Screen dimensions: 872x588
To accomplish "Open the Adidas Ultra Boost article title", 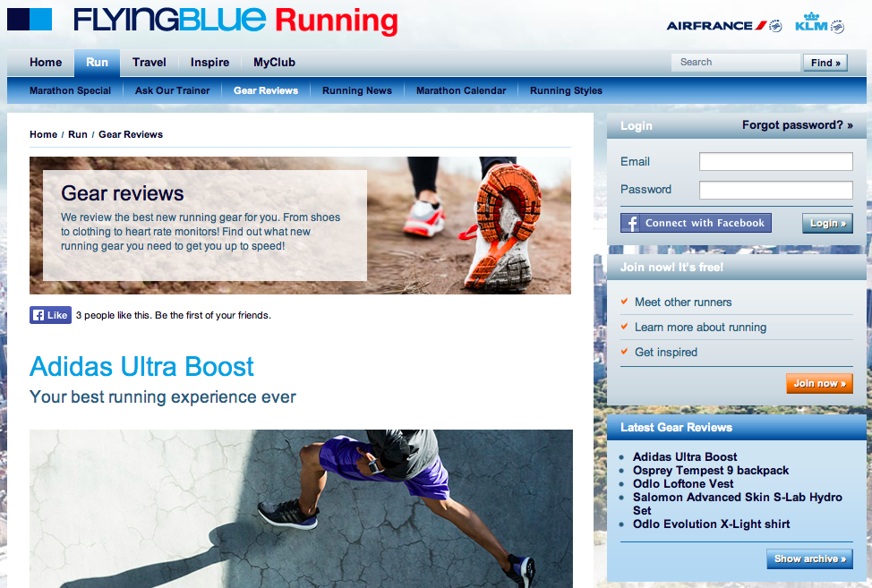I will pos(141,367).
